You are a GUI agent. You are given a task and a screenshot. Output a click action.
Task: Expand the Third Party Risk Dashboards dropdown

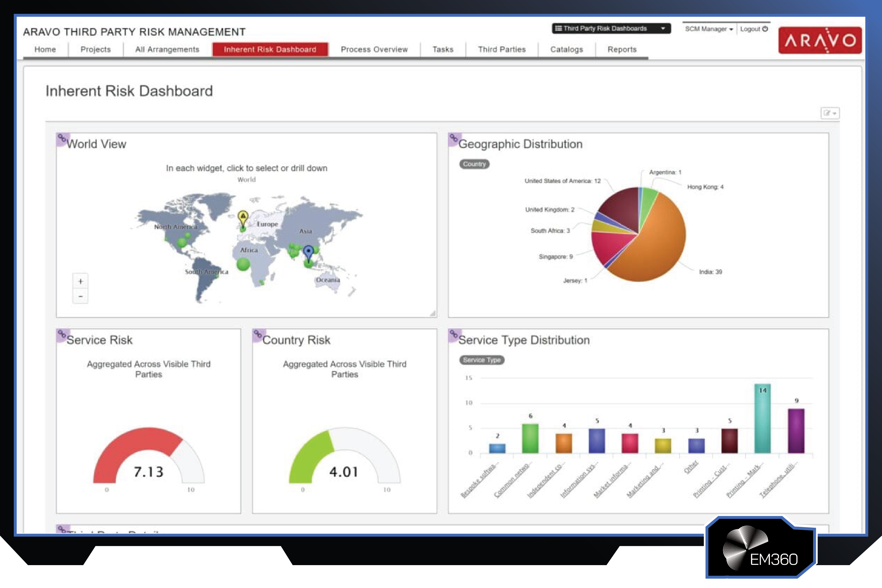(x=611, y=28)
